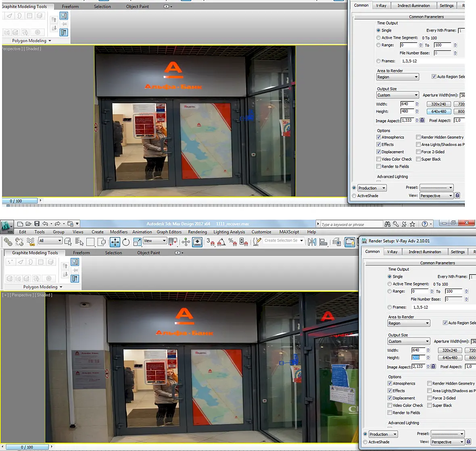Viewport: 476px width, 451px height.
Task: Open the Modifiers menu
Action: click(119, 232)
